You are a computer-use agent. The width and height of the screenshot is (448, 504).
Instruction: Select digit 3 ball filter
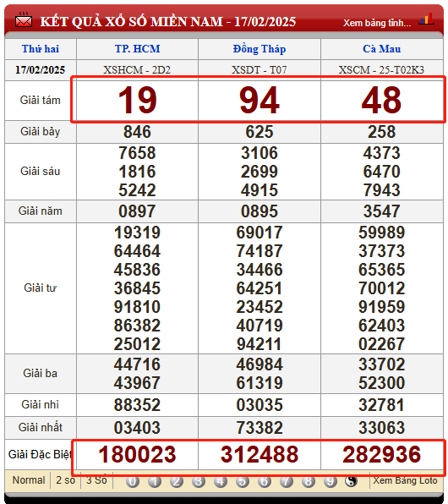[x=199, y=481]
